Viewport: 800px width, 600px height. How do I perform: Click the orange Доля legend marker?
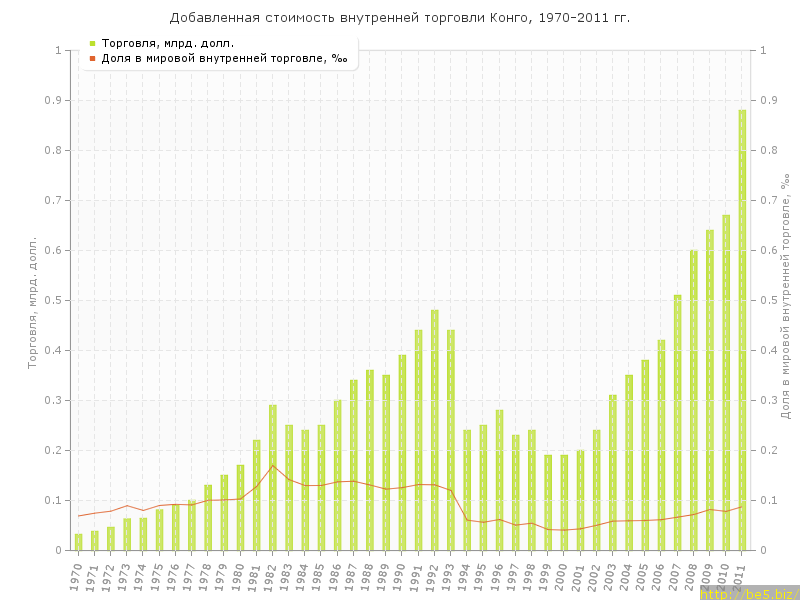tap(92, 58)
